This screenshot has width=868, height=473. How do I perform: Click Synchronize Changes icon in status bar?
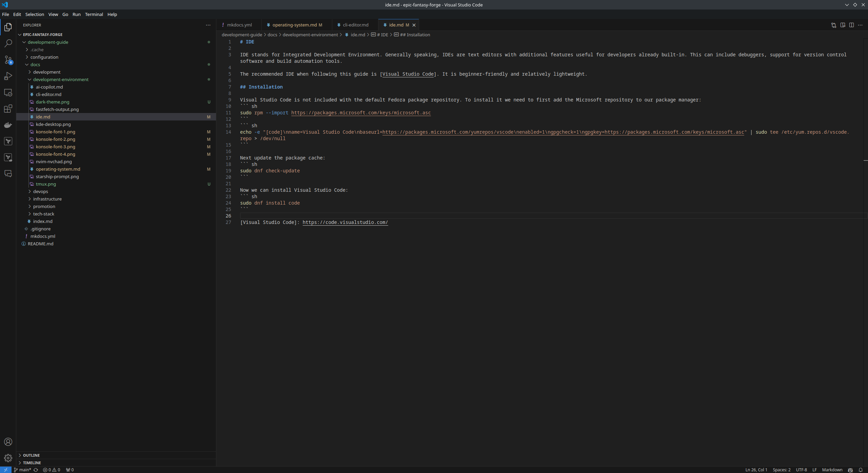point(36,470)
